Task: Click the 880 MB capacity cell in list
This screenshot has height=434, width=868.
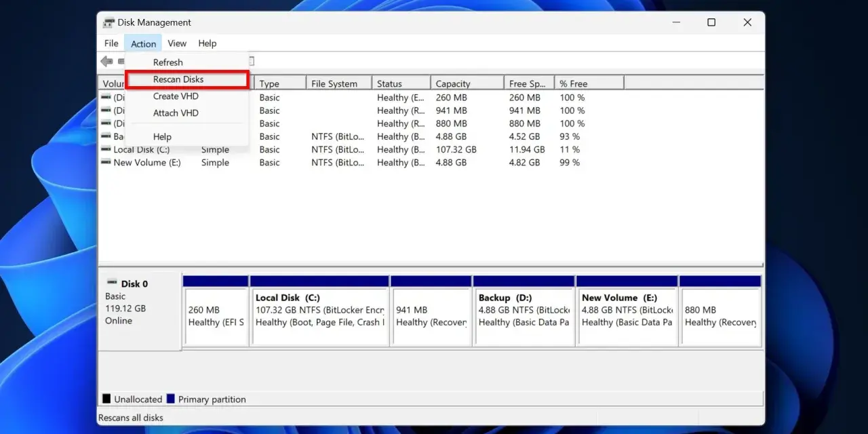Action: tap(452, 123)
